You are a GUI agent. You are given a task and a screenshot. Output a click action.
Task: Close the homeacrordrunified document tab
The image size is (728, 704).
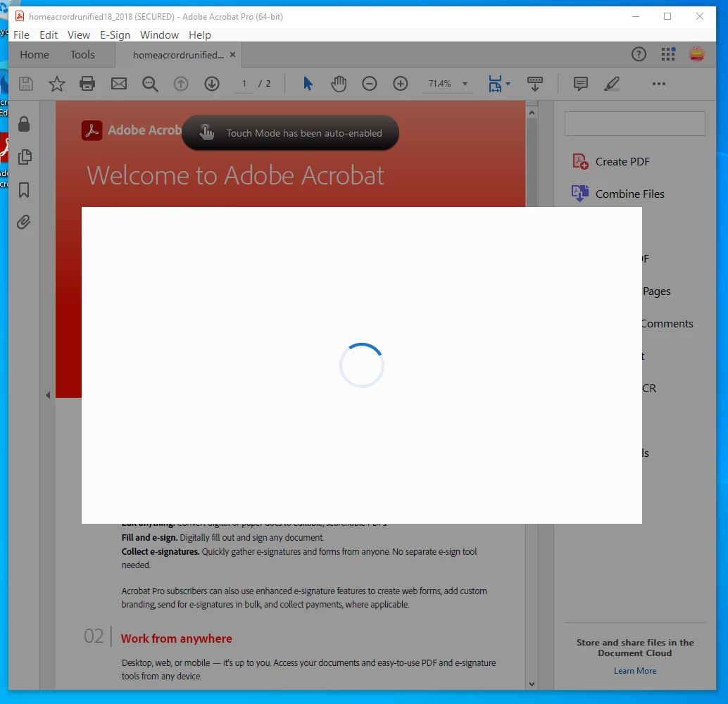232,55
